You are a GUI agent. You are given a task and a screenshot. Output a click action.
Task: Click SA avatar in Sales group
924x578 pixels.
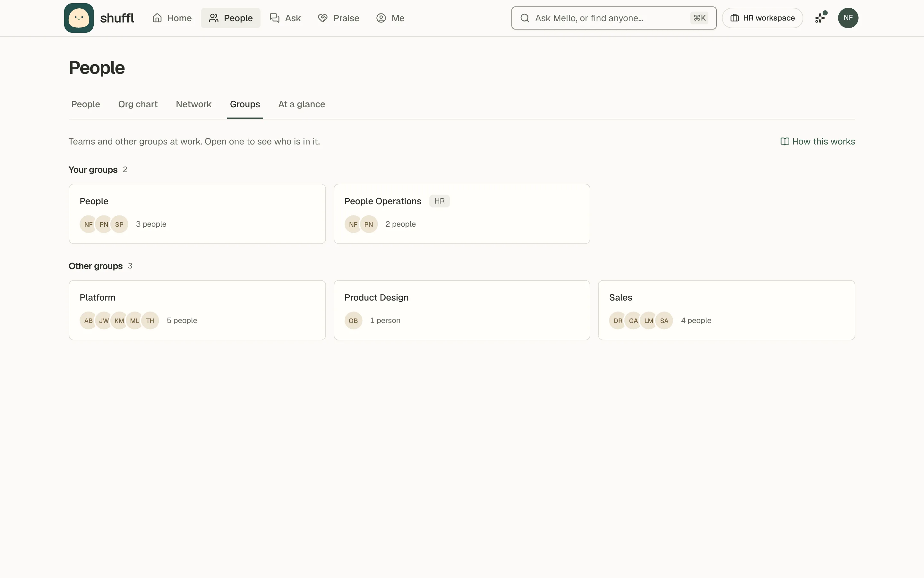664,321
